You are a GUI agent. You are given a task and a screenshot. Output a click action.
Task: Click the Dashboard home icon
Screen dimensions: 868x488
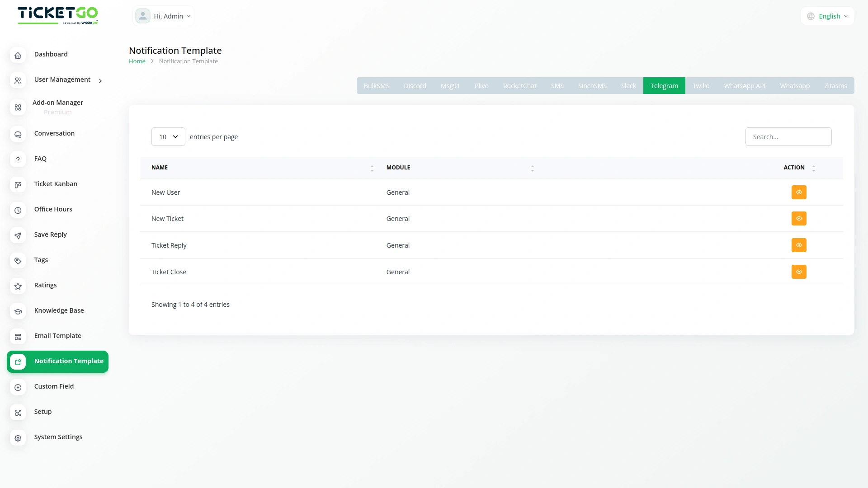click(x=18, y=55)
